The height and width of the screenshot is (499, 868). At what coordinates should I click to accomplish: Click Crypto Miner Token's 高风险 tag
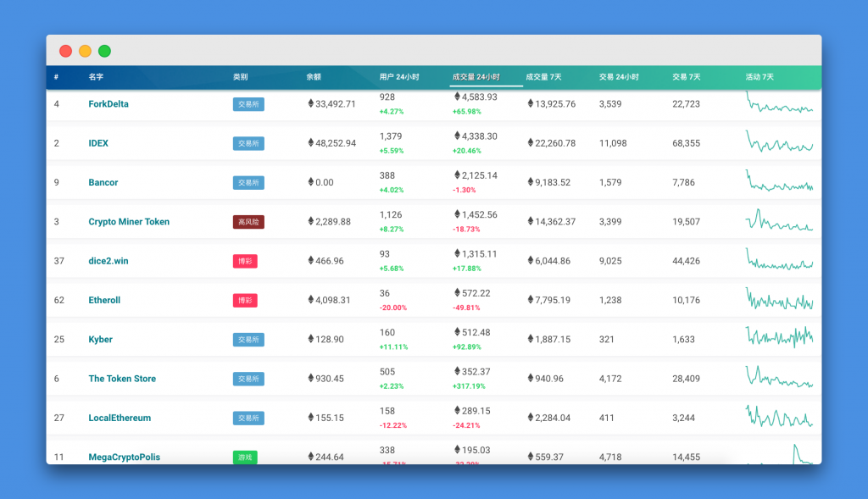click(x=248, y=222)
